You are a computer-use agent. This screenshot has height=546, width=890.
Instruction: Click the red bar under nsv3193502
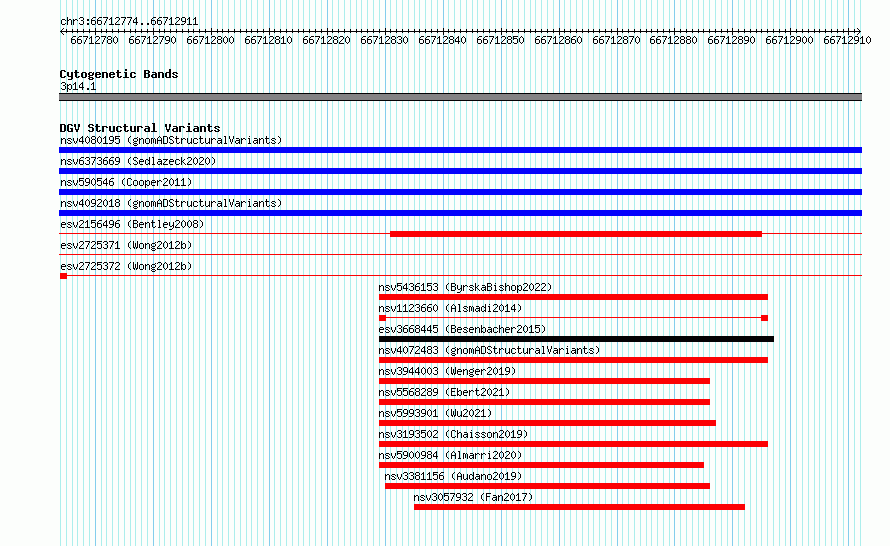(x=573, y=444)
